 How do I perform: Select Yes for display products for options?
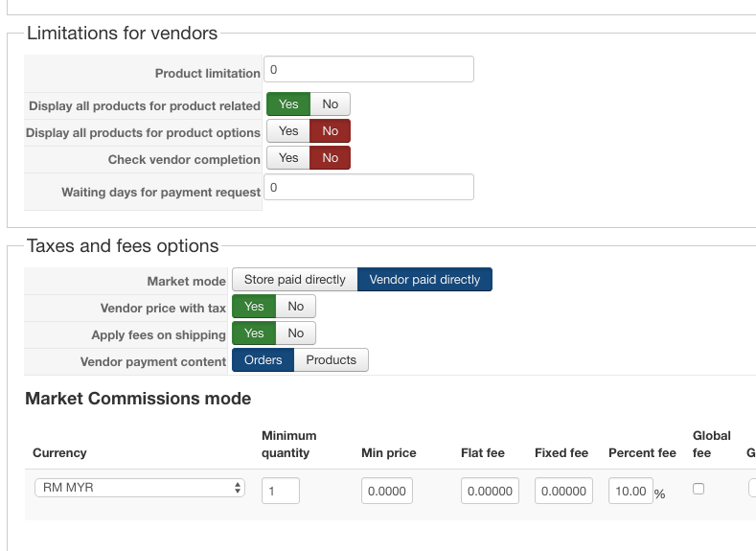[x=288, y=131]
